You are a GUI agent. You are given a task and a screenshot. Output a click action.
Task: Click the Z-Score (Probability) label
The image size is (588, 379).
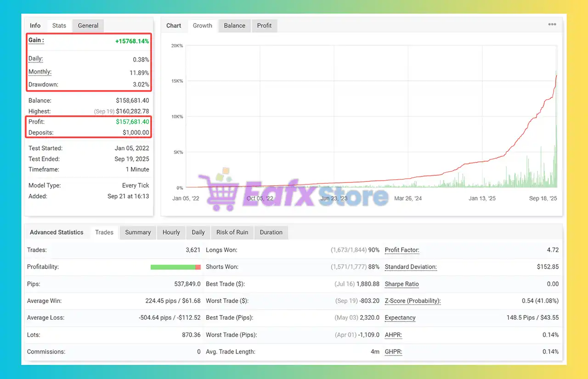412,301
